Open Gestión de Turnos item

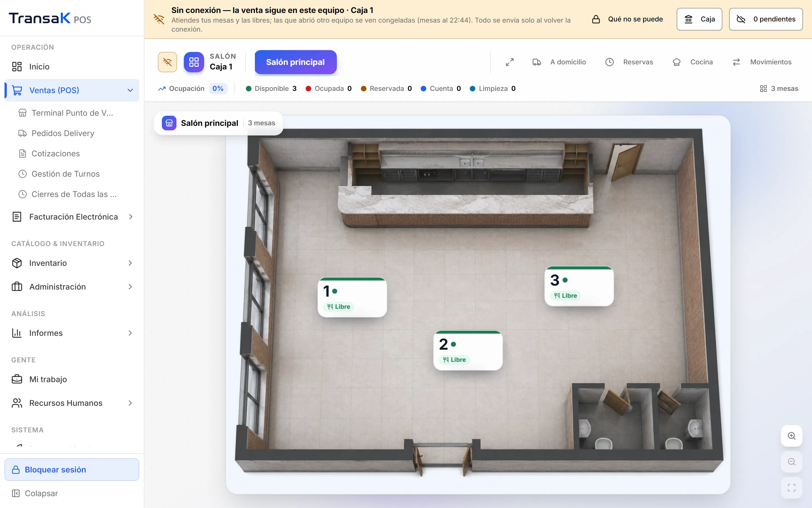(72, 174)
